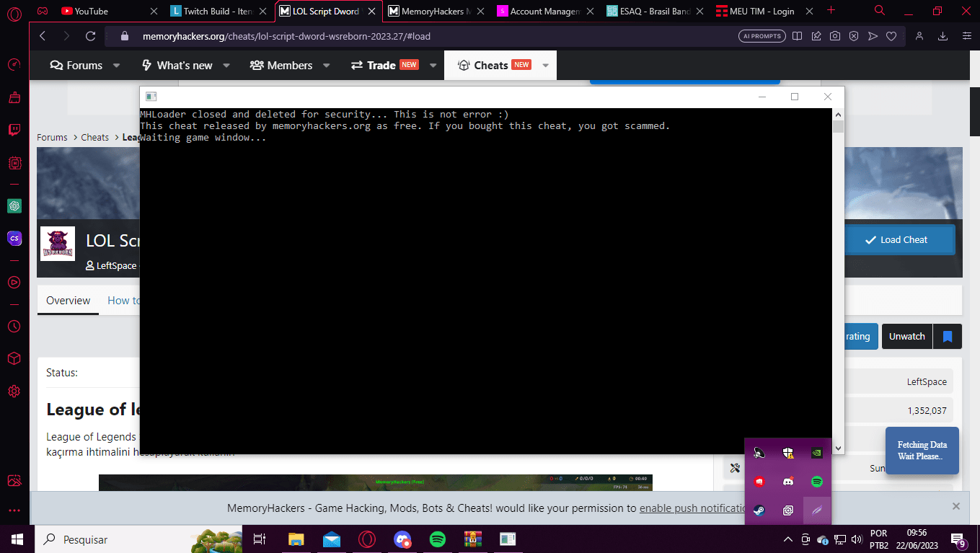Click the Forums breadcrumb link
Screen dimensions: 980x553
tap(52, 137)
